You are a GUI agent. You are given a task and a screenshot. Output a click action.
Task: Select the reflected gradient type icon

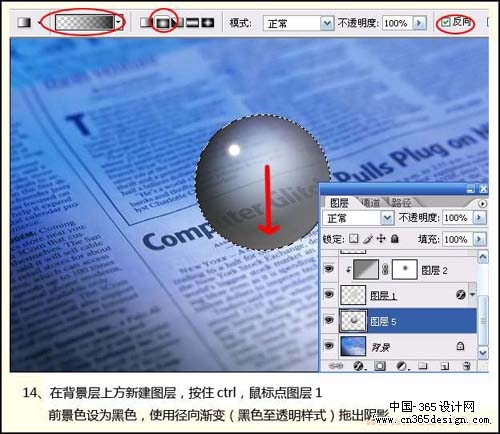coord(192,22)
